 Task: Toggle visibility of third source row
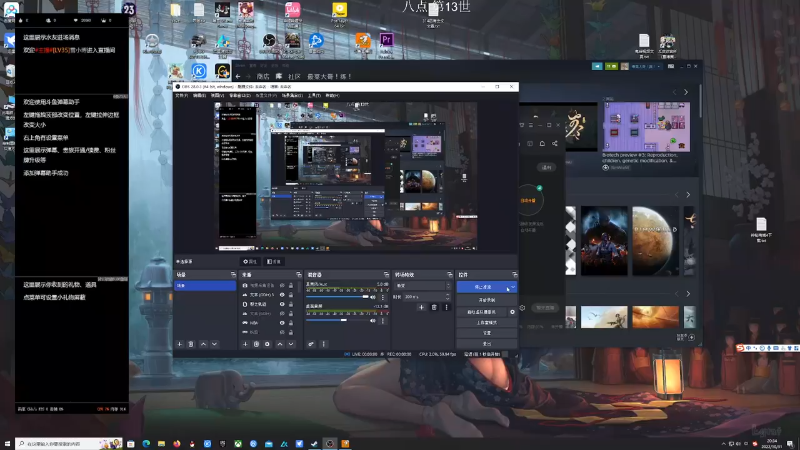[x=282, y=304]
